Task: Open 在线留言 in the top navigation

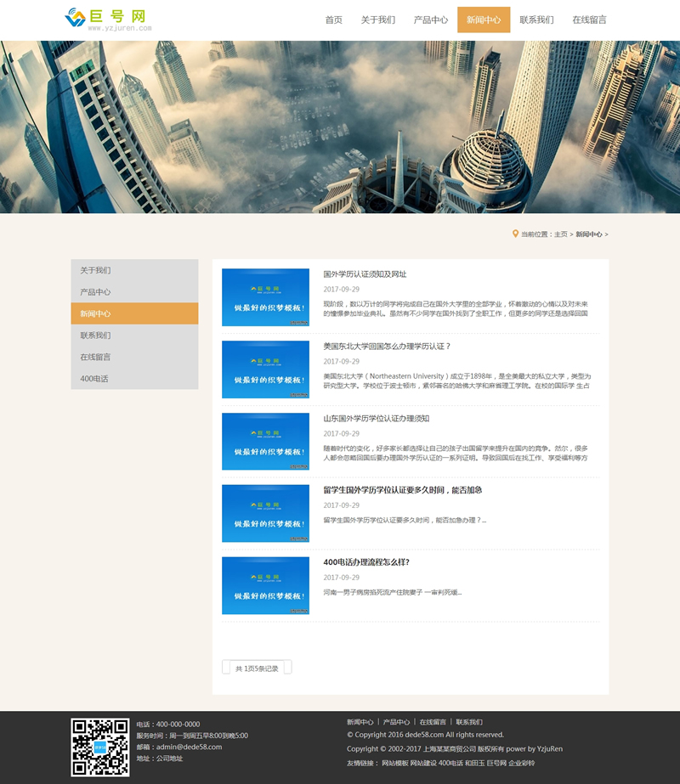Action: click(x=589, y=20)
